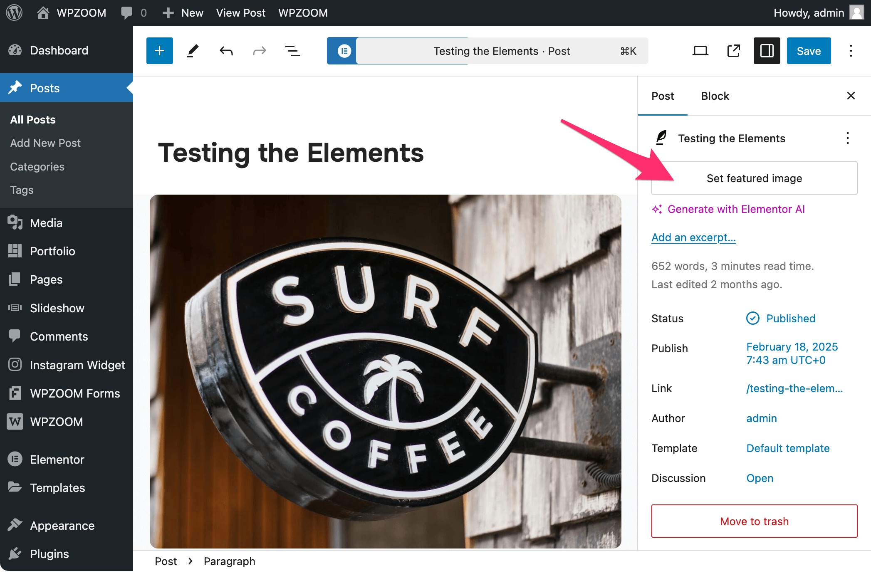The image size is (871, 588).
Task: Open the post actions three-dot menu
Action: pyautogui.click(x=847, y=138)
